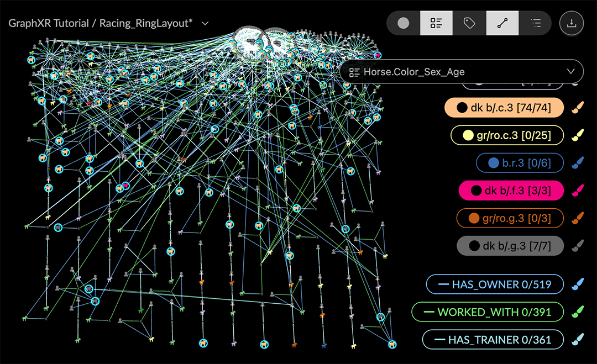Click the paintbrush next to HAS_OWNER
This screenshot has height=364, width=597.
point(577,284)
